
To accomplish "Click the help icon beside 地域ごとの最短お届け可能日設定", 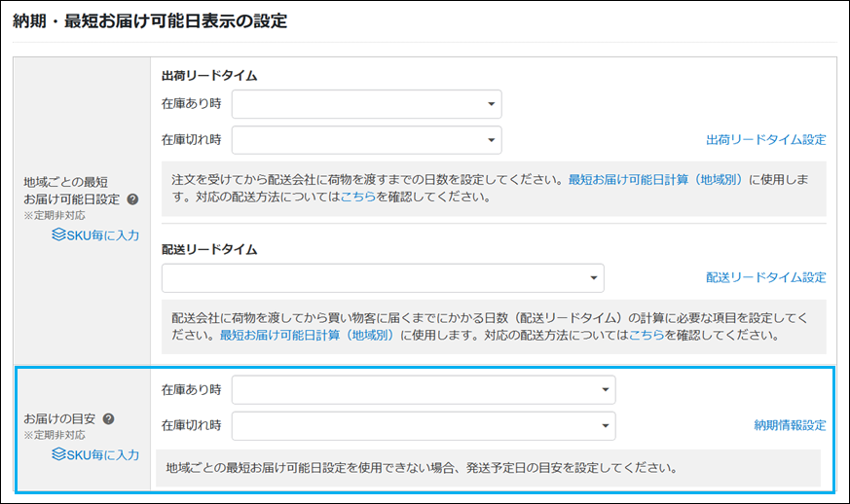I will point(132,199).
